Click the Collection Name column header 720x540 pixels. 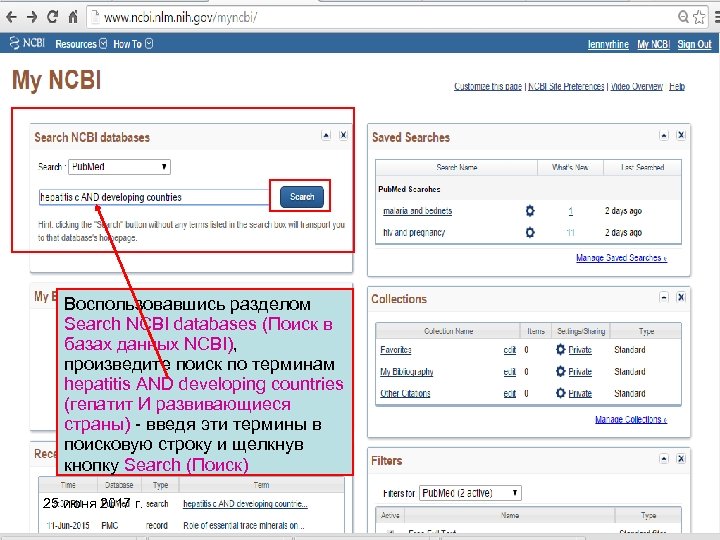[x=448, y=331]
